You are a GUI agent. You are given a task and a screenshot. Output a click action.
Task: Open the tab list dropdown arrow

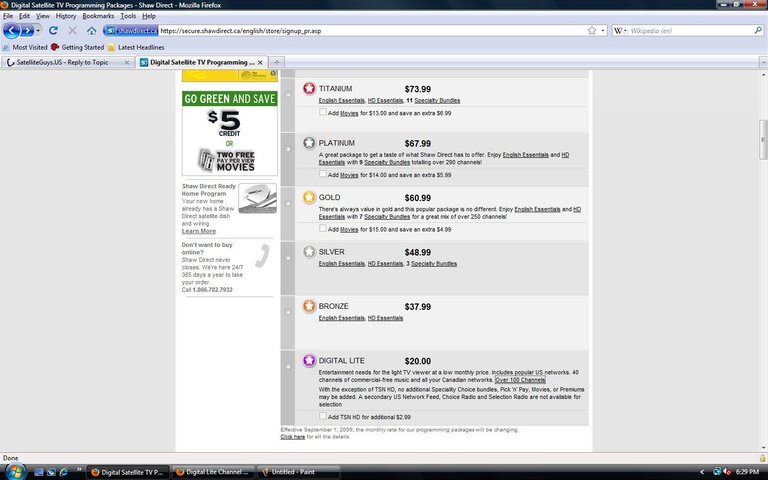763,62
